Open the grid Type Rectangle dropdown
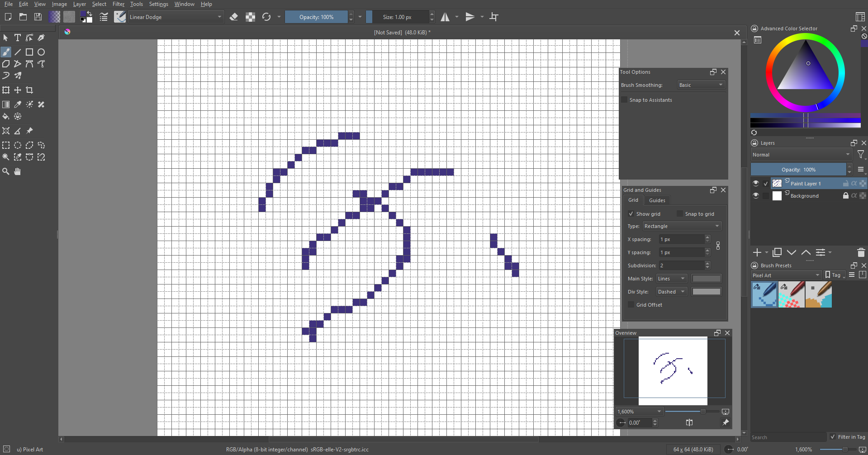868x455 pixels. [682, 226]
